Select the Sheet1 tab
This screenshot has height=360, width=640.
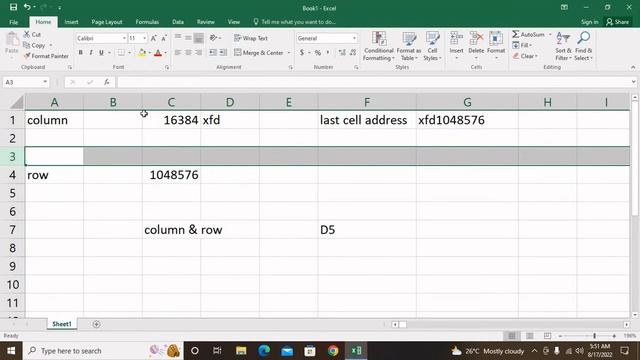point(62,324)
